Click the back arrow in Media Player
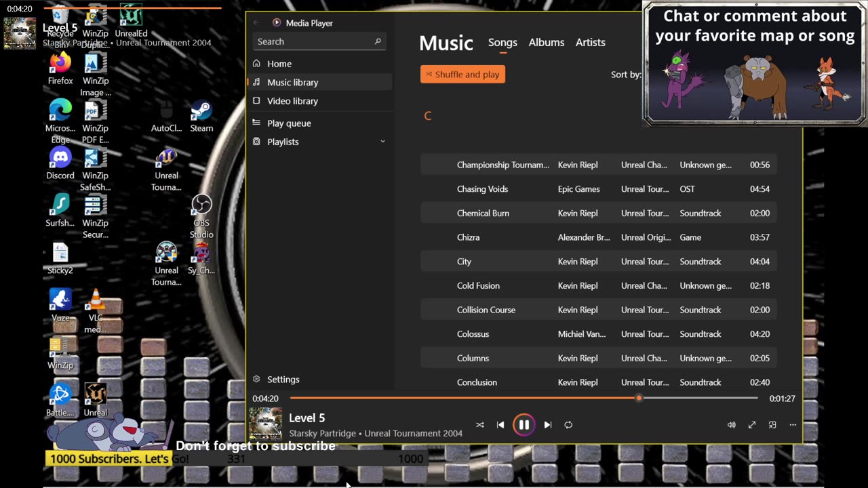868x488 pixels. point(256,22)
